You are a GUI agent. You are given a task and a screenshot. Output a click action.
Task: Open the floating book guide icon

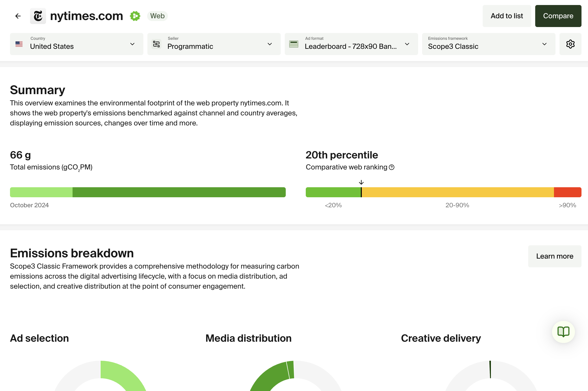click(563, 332)
